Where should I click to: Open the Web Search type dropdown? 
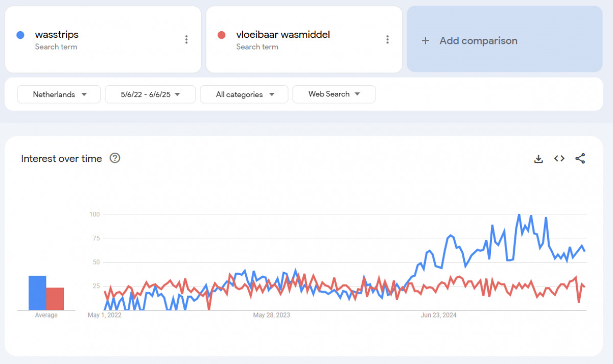coord(334,94)
